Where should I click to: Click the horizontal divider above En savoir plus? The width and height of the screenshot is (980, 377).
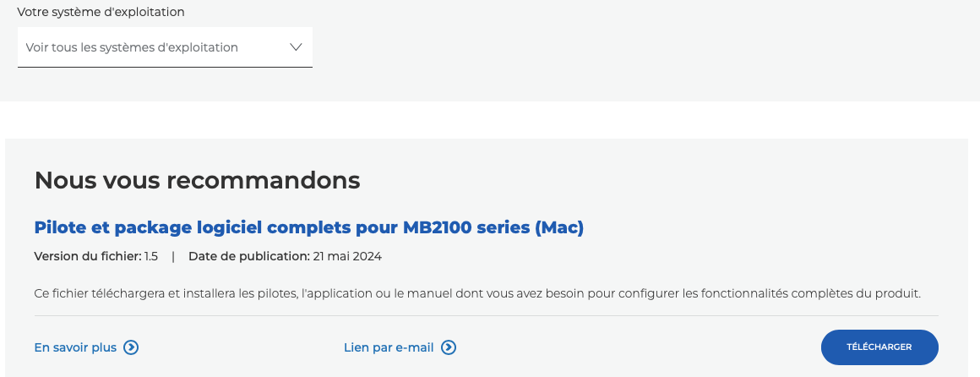pos(486,316)
